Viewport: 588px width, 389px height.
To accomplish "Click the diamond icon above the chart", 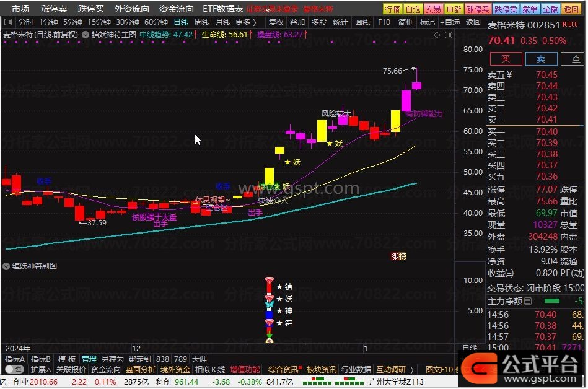I will click(437, 35).
